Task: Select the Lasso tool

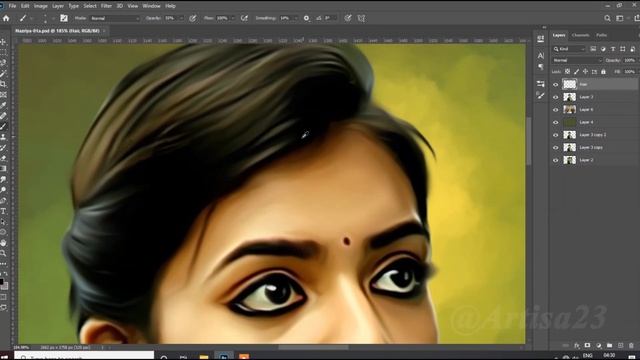Action: [3, 63]
